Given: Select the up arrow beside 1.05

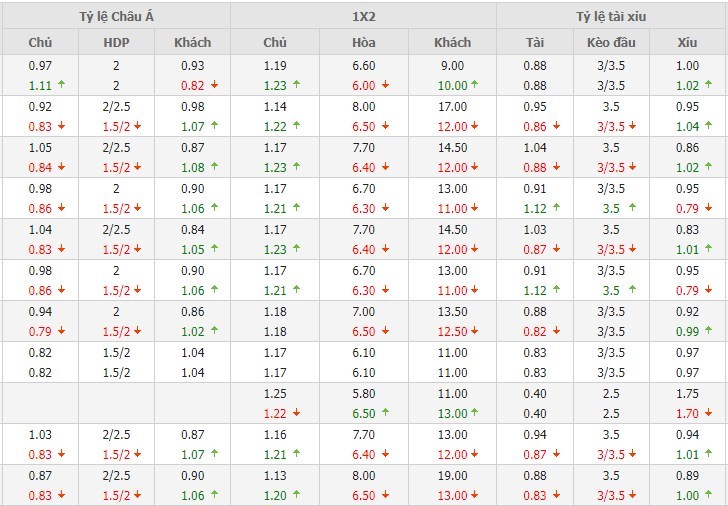Looking at the screenshot, I should point(214,249).
